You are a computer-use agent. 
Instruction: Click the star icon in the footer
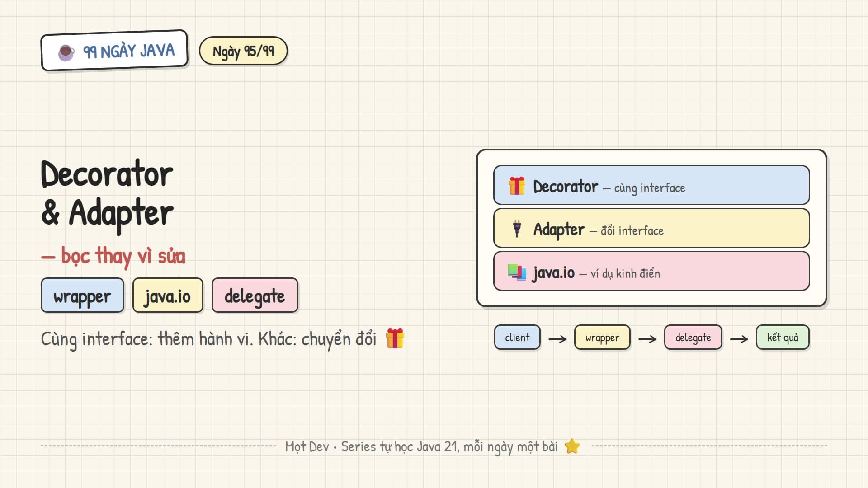click(x=572, y=446)
